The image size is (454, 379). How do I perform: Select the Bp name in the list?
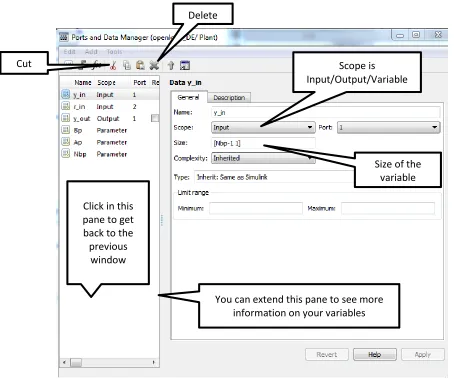click(78, 130)
